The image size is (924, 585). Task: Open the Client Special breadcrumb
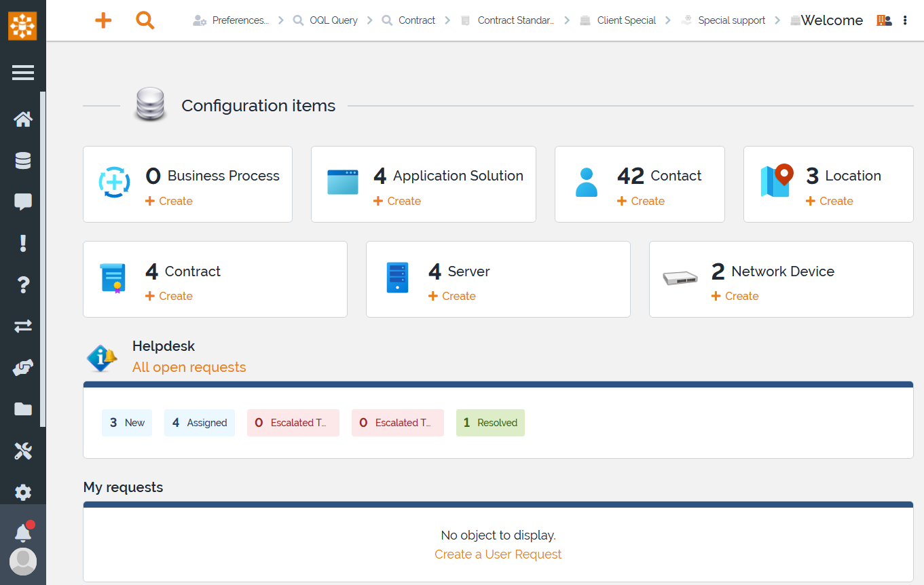pyautogui.click(x=626, y=20)
